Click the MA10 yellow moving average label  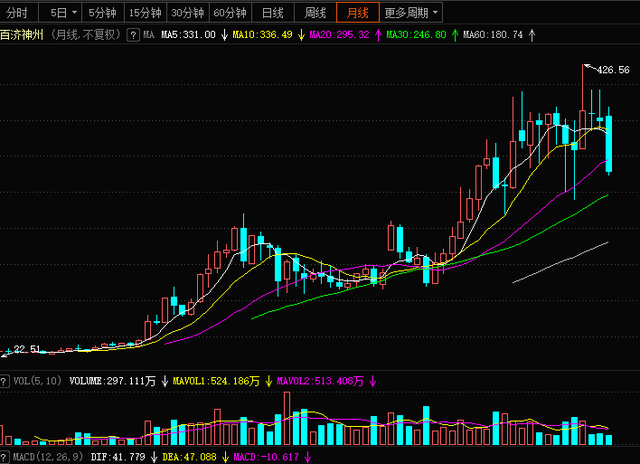click(x=262, y=35)
